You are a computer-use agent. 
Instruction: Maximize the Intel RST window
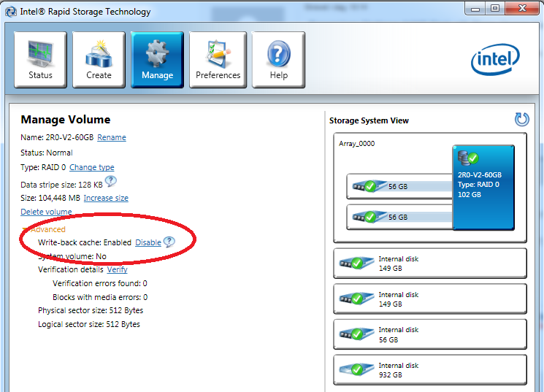(495, 9)
